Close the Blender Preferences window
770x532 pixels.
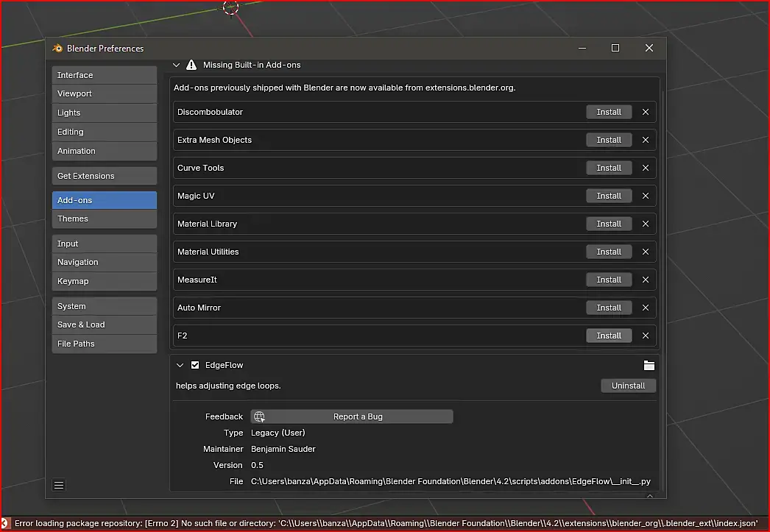tap(649, 48)
